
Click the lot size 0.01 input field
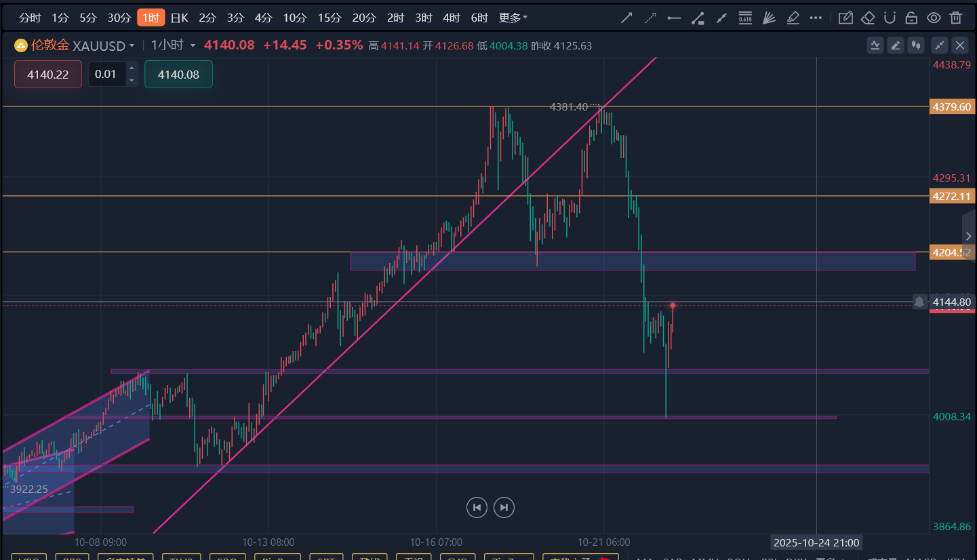coord(106,75)
